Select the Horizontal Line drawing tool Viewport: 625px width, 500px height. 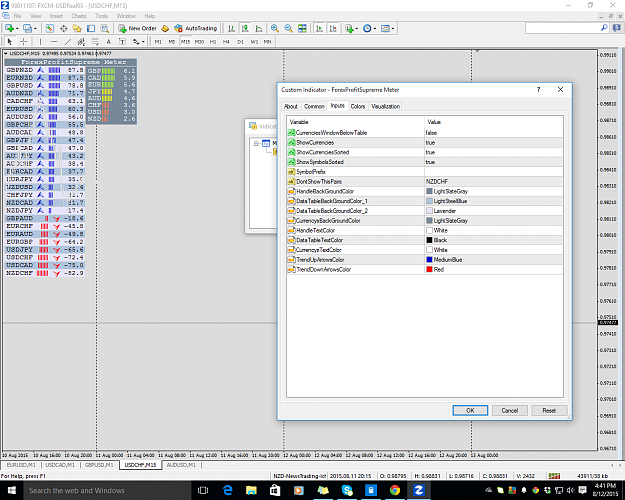[x=54, y=41]
